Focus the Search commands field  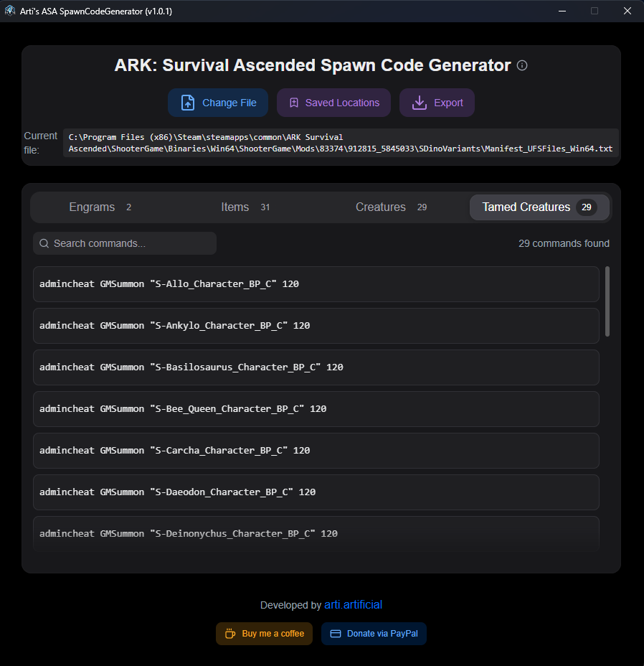[x=125, y=243]
